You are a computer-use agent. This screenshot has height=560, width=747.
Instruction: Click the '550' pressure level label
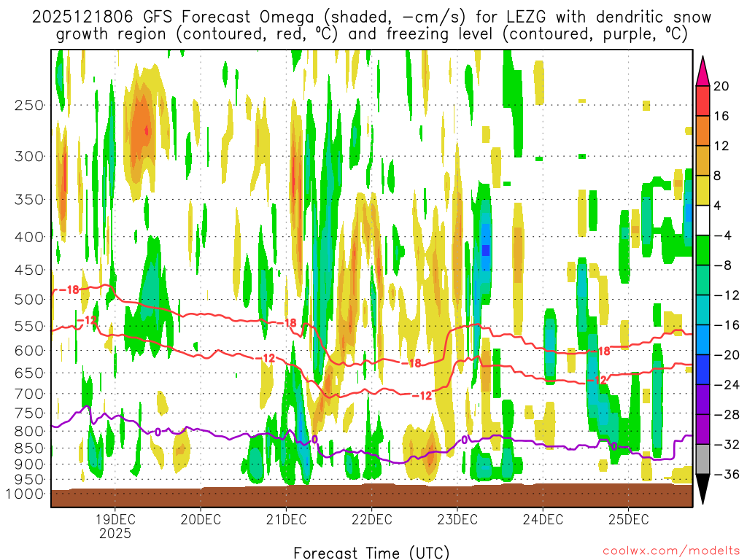(x=29, y=326)
